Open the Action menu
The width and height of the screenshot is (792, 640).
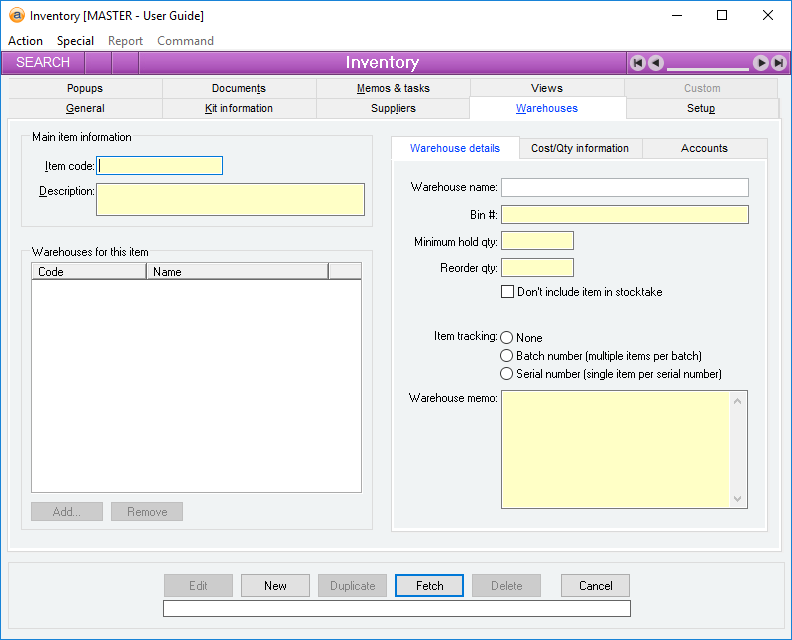[x=25, y=41]
